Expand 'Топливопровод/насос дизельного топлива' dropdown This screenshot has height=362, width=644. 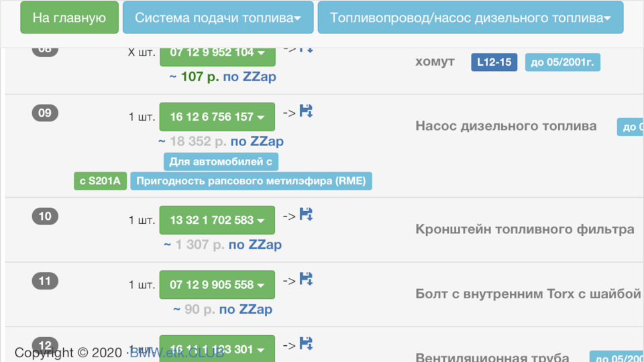point(470,18)
